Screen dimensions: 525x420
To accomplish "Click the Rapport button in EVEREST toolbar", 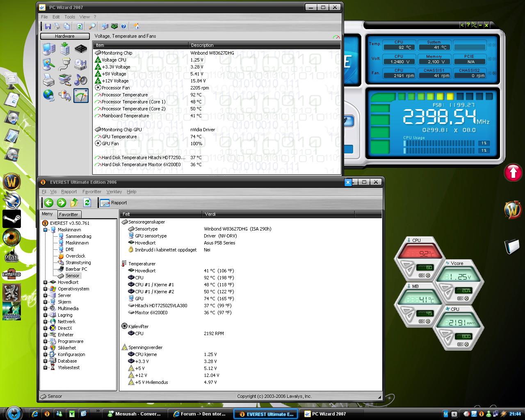I will pos(114,203).
